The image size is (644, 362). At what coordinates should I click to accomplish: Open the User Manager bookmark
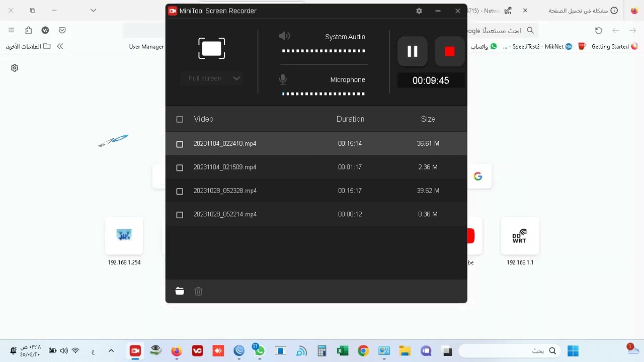point(146,46)
